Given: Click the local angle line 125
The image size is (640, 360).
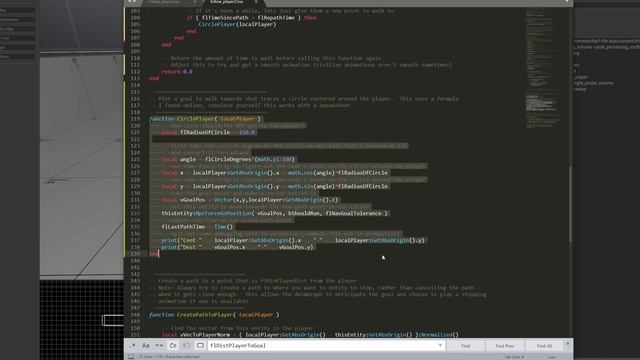Looking at the screenshot, I should [228, 159].
